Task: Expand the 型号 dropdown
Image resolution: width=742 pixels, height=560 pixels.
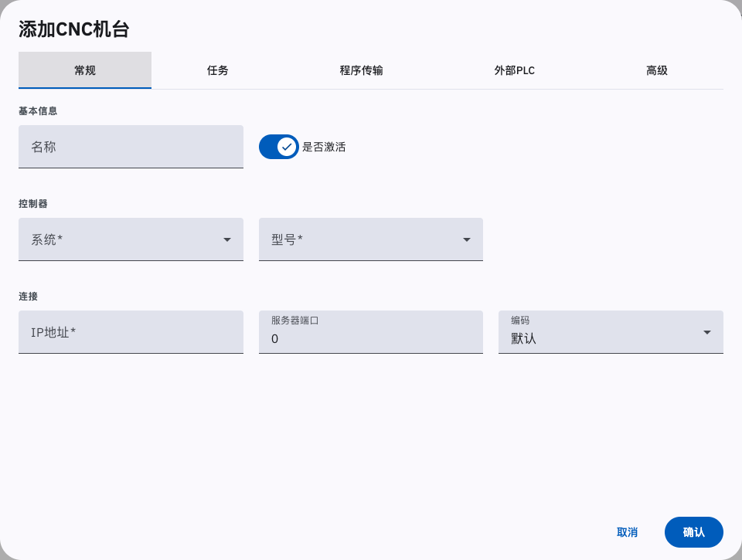Action: (371, 239)
